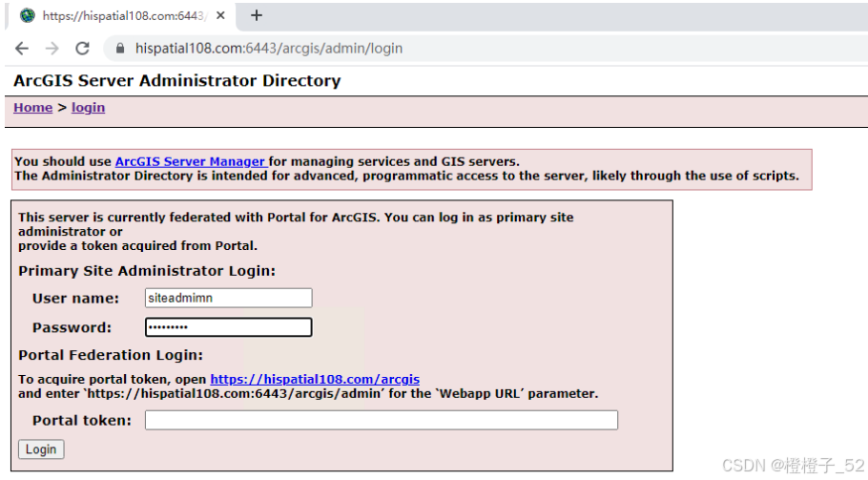Open a new tab with plus button

[257, 15]
